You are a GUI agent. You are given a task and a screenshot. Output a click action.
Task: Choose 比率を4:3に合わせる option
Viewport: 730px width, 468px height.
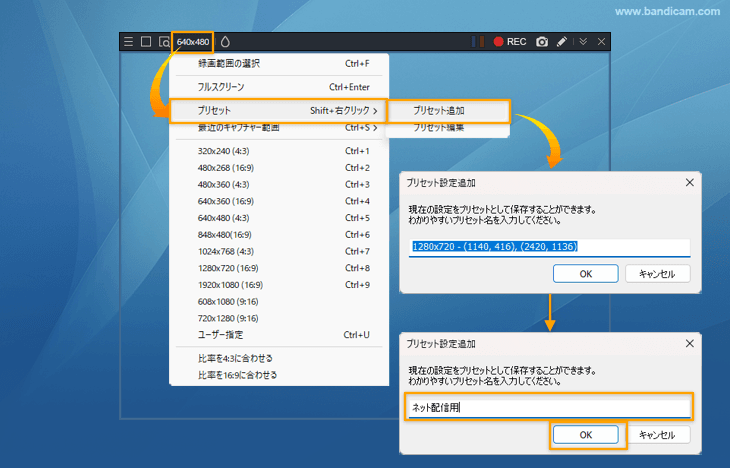[x=279, y=358]
